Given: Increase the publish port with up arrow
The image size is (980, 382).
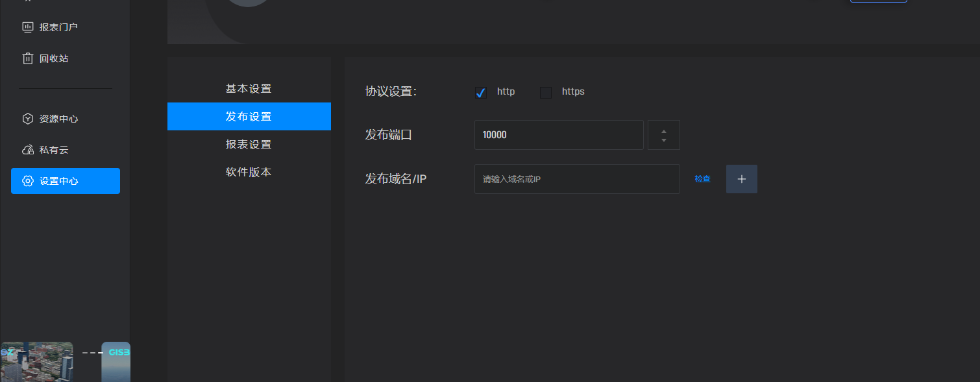Looking at the screenshot, I should 663,131.
